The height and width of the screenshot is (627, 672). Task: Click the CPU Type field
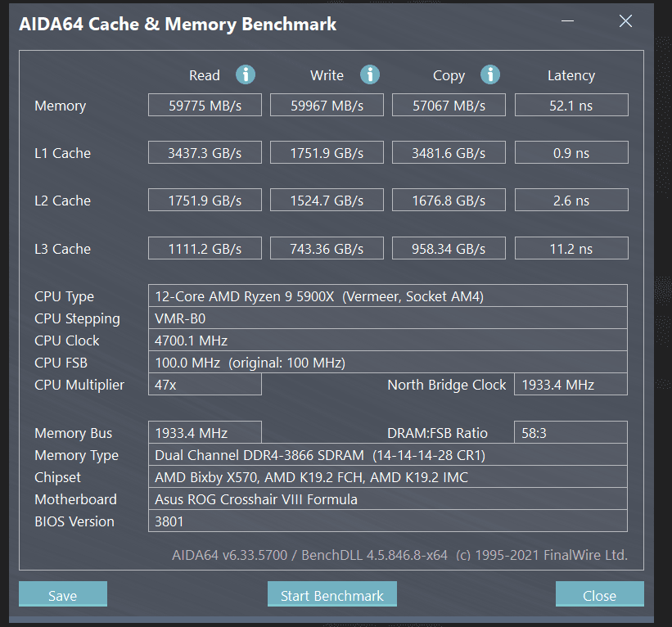click(x=388, y=295)
